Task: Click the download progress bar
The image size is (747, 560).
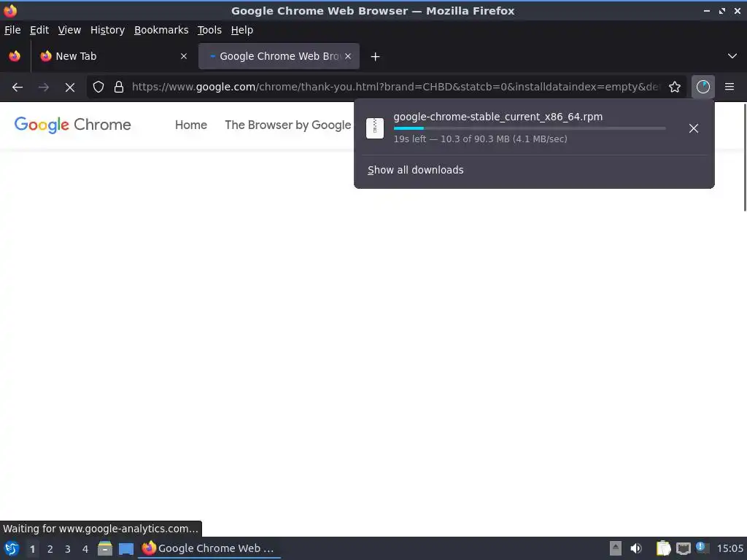Action: point(530,128)
